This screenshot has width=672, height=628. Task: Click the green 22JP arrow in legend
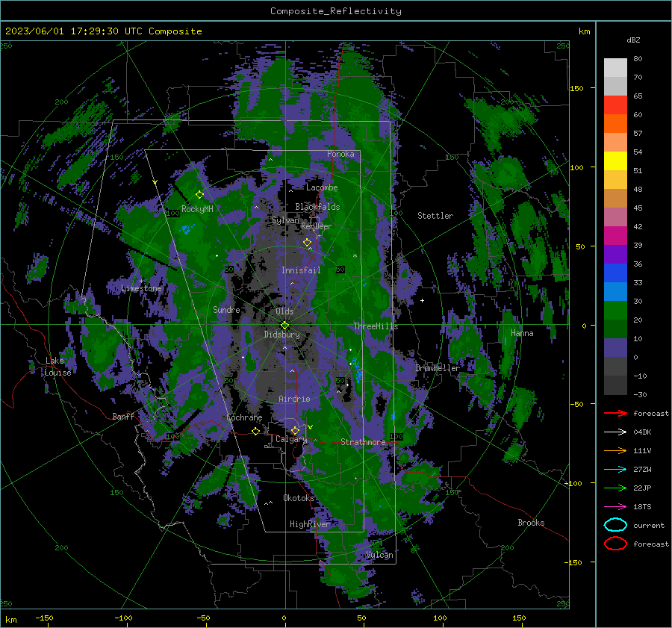[616, 488]
